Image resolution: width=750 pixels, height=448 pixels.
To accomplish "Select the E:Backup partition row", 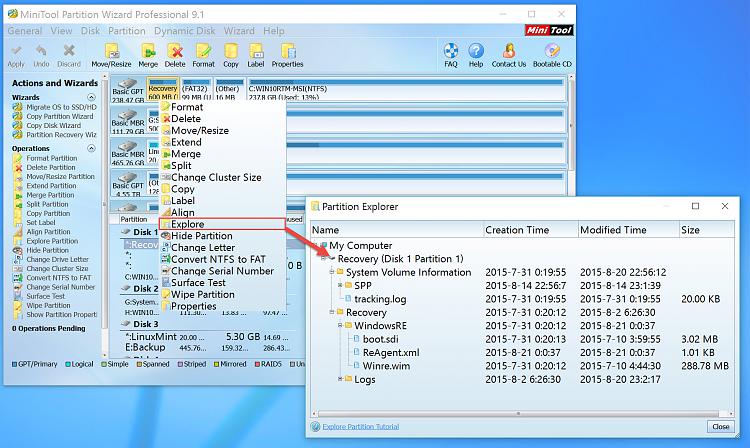I will (x=207, y=348).
